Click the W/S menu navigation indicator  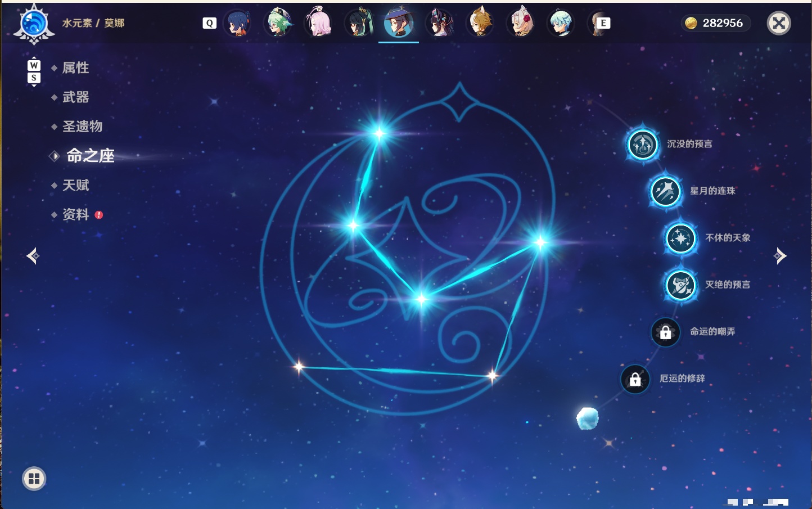click(34, 71)
